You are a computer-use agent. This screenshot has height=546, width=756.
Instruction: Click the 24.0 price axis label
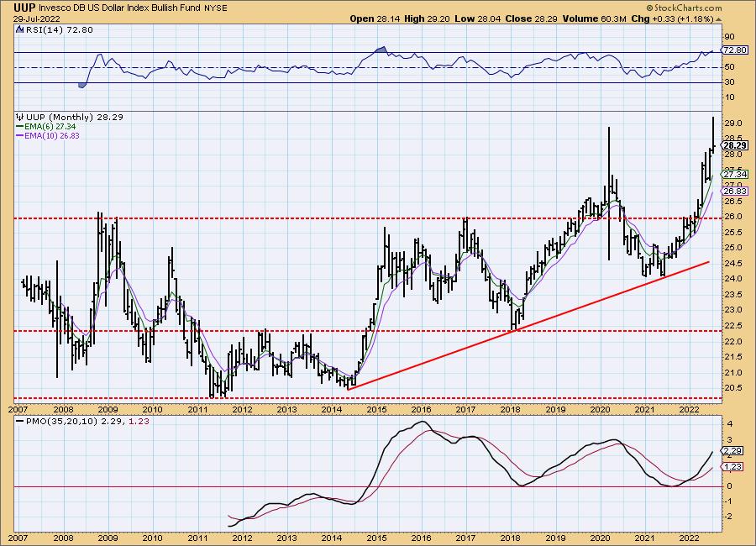[732, 279]
